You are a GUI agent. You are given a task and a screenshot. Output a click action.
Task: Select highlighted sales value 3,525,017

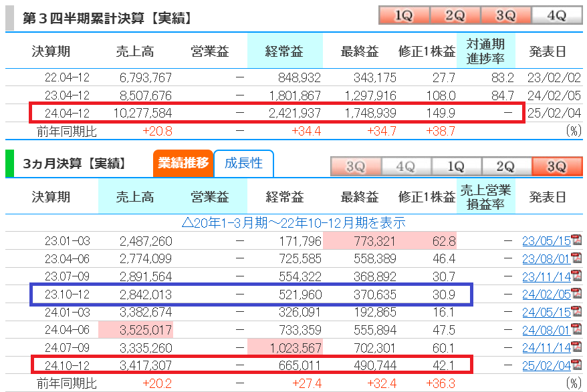[x=146, y=330]
